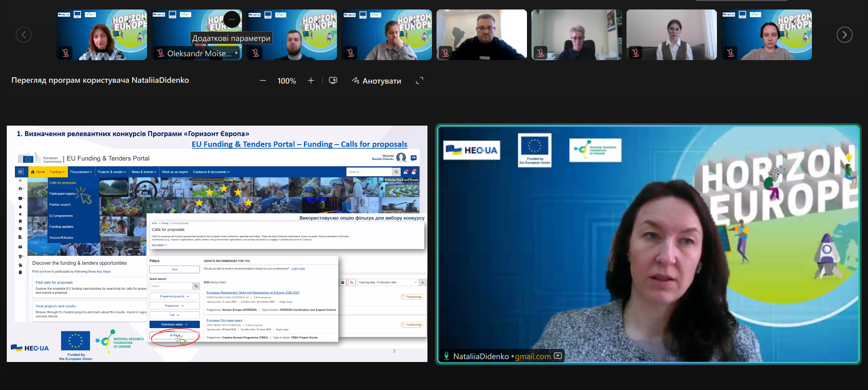Zoom in the shared content view
The width and height of the screenshot is (868, 390).
tap(311, 81)
